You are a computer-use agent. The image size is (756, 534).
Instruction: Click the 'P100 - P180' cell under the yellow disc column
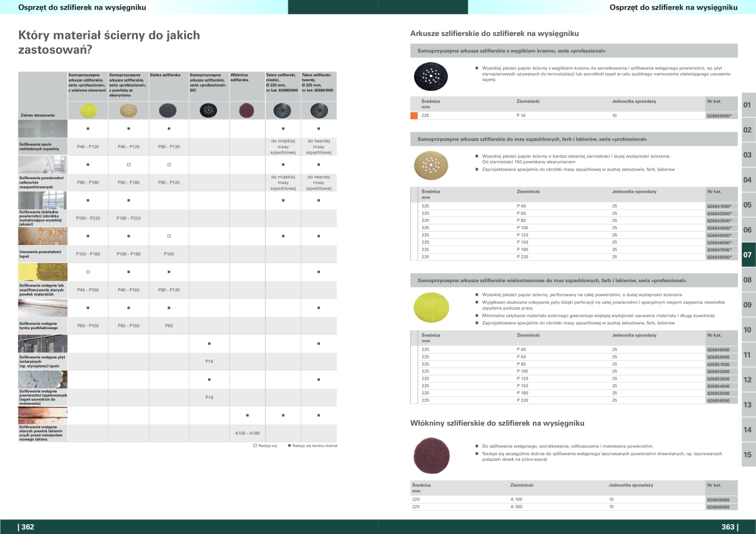pyautogui.click(x=88, y=254)
